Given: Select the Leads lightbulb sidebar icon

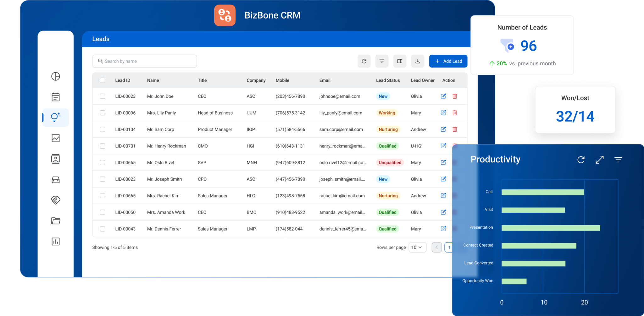Looking at the screenshot, I should point(56,117).
